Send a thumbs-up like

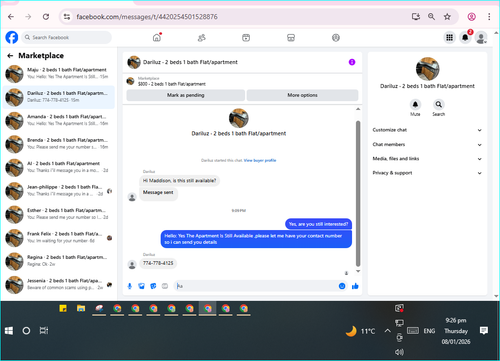[x=355, y=286]
